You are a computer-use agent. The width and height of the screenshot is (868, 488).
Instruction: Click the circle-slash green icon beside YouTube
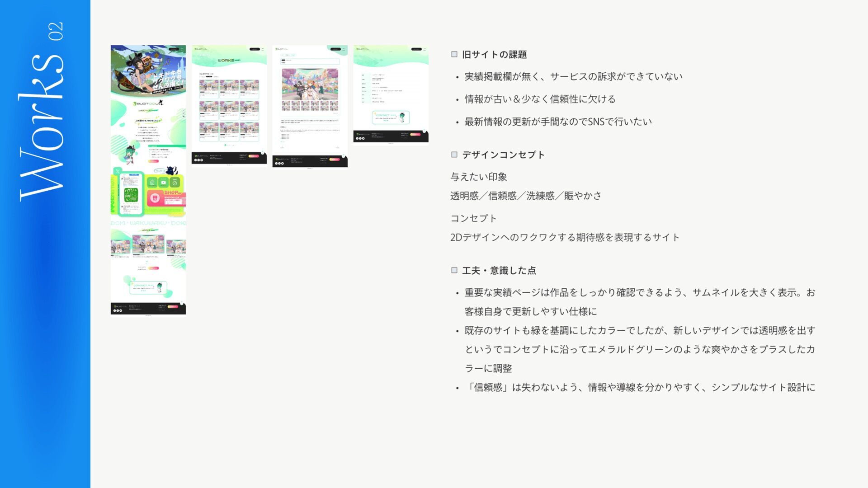click(175, 183)
